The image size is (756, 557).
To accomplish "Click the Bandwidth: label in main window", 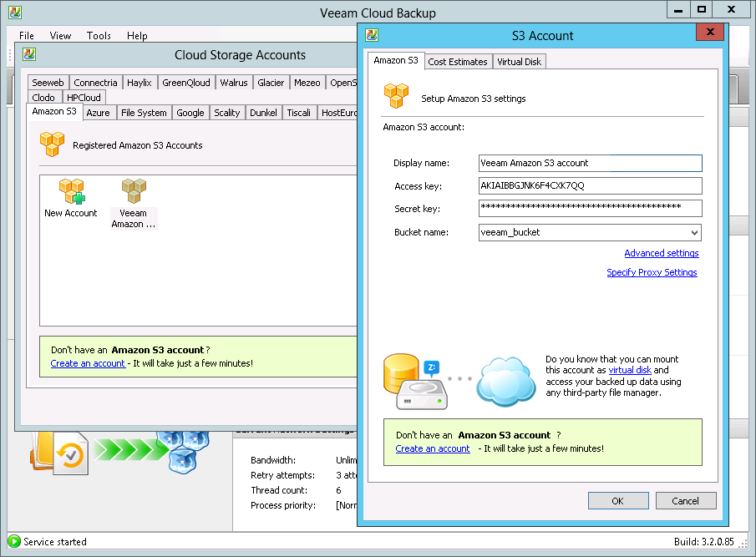I will coord(273,460).
